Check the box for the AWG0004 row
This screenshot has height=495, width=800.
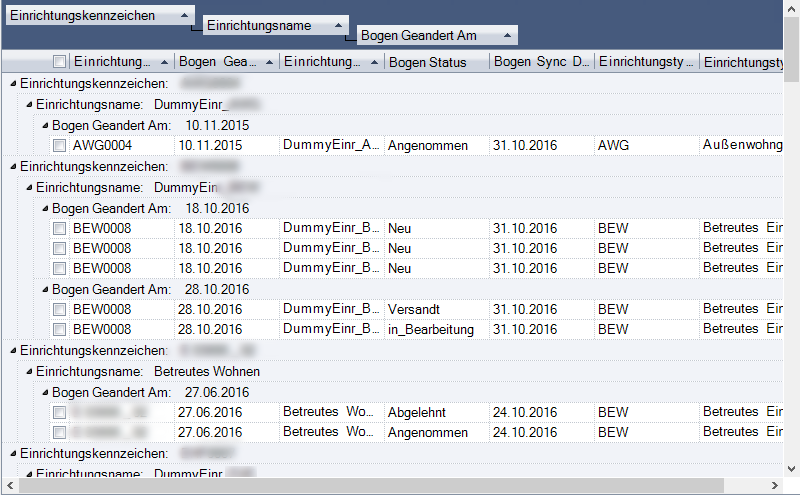(x=60, y=146)
